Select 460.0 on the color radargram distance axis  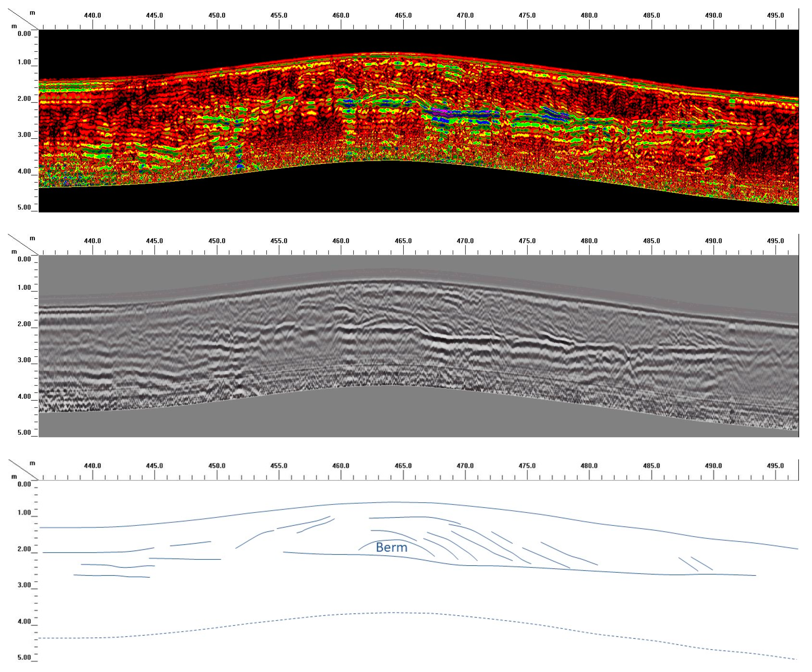pos(341,15)
